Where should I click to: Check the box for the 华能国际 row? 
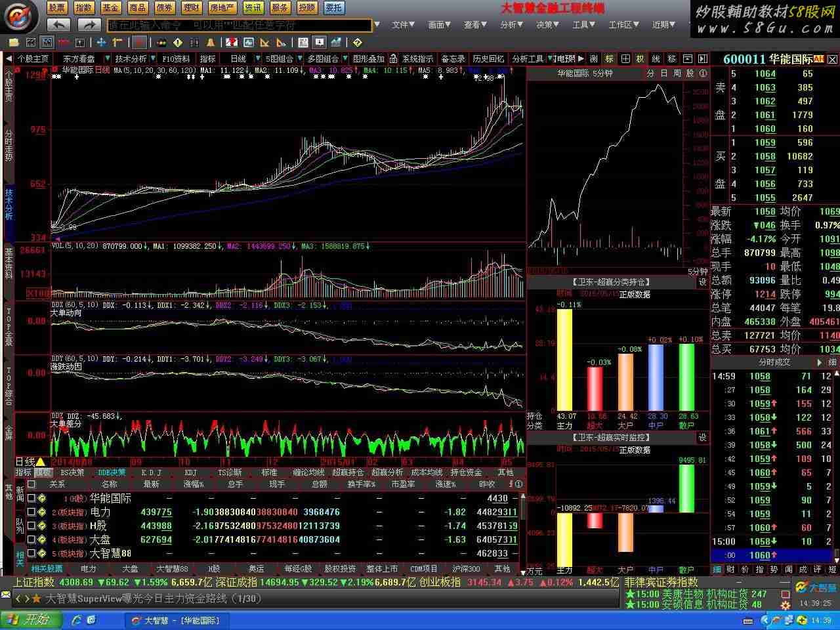pyautogui.click(x=31, y=498)
